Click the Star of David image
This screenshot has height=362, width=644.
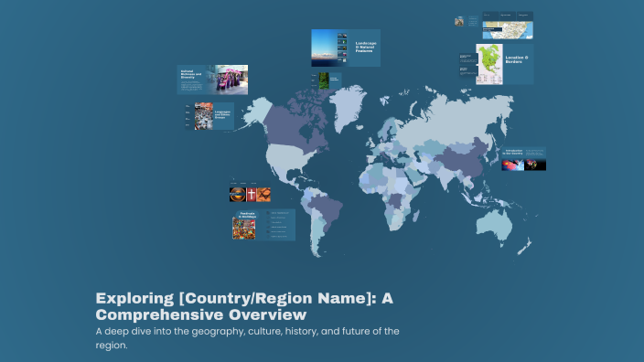[263, 195]
